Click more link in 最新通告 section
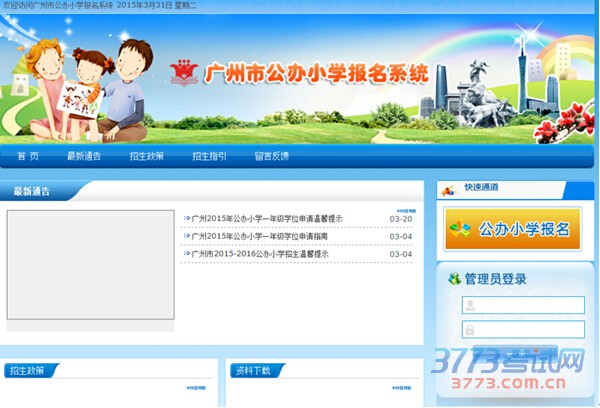 [x=400, y=210]
